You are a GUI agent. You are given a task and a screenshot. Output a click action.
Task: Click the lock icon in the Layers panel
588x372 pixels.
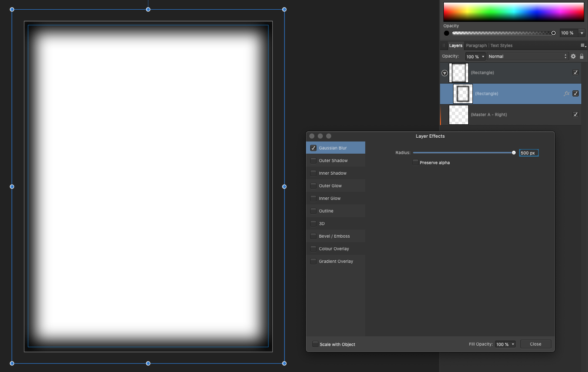582,56
